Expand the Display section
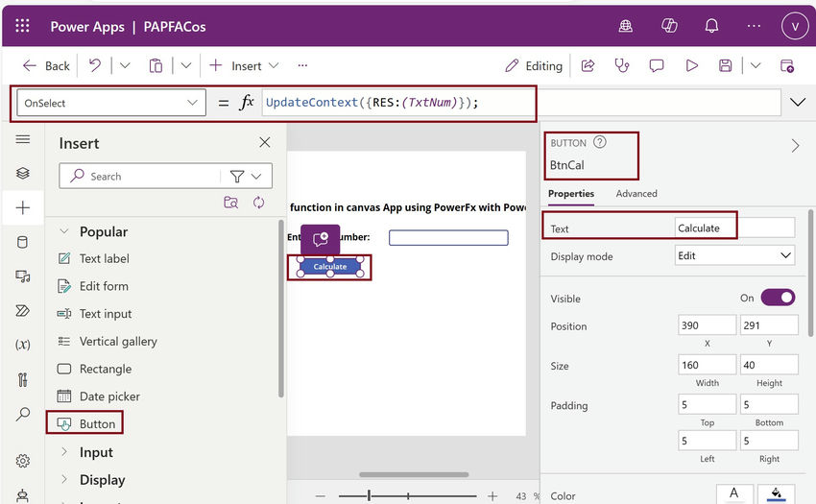The image size is (816, 504). click(x=64, y=480)
